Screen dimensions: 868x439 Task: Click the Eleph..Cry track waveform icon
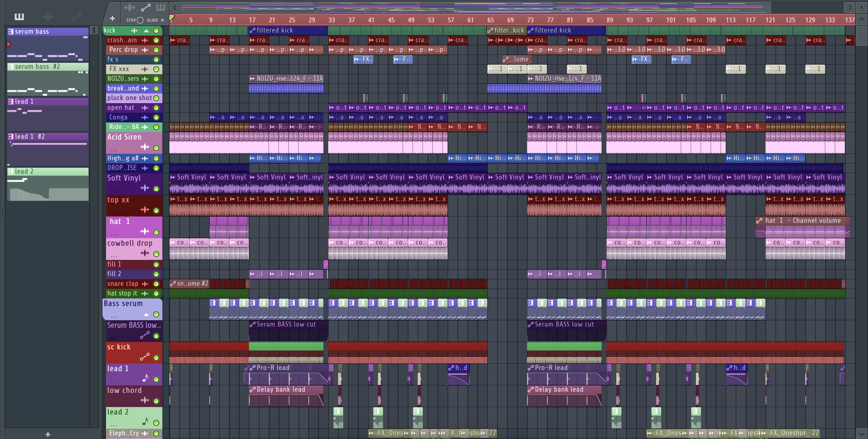145,433
